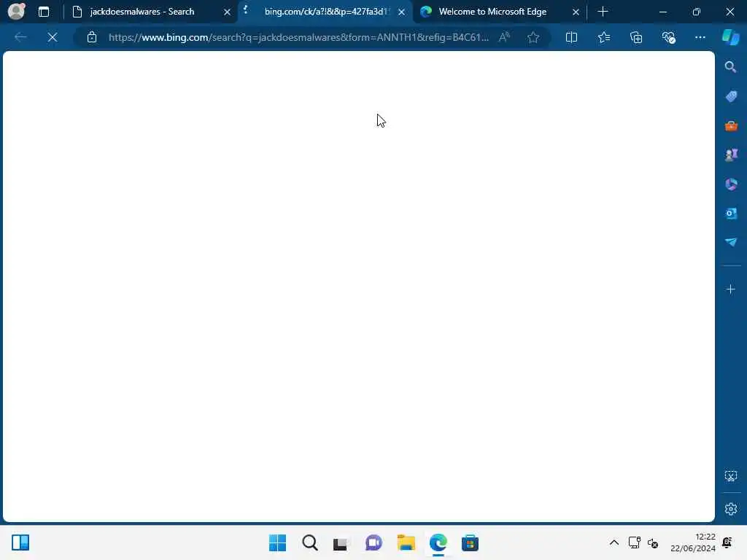This screenshot has height=560, width=747.
Task: Minimize the Edge window
Action: pos(662,12)
